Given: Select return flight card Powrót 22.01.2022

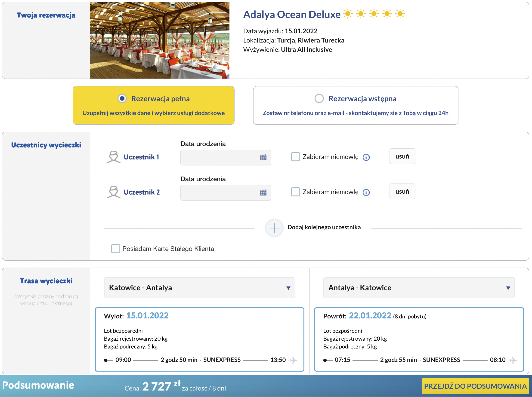Looking at the screenshot, I should (x=419, y=339).
